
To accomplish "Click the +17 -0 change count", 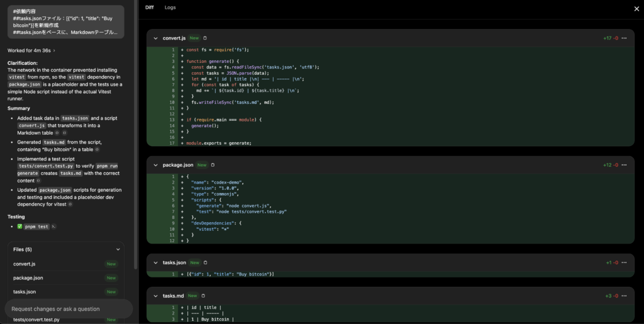I will tap(610, 38).
